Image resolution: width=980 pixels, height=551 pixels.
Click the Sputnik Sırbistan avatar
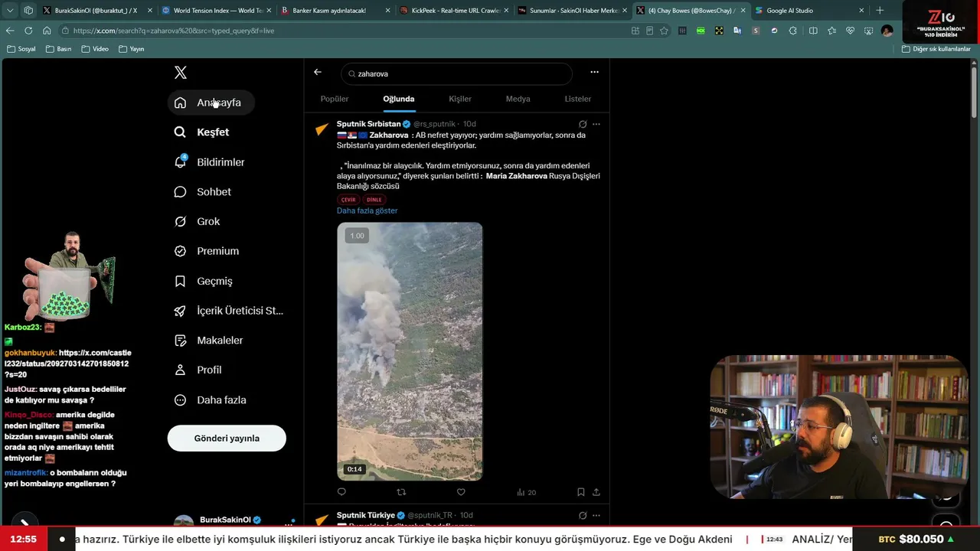point(322,130)
